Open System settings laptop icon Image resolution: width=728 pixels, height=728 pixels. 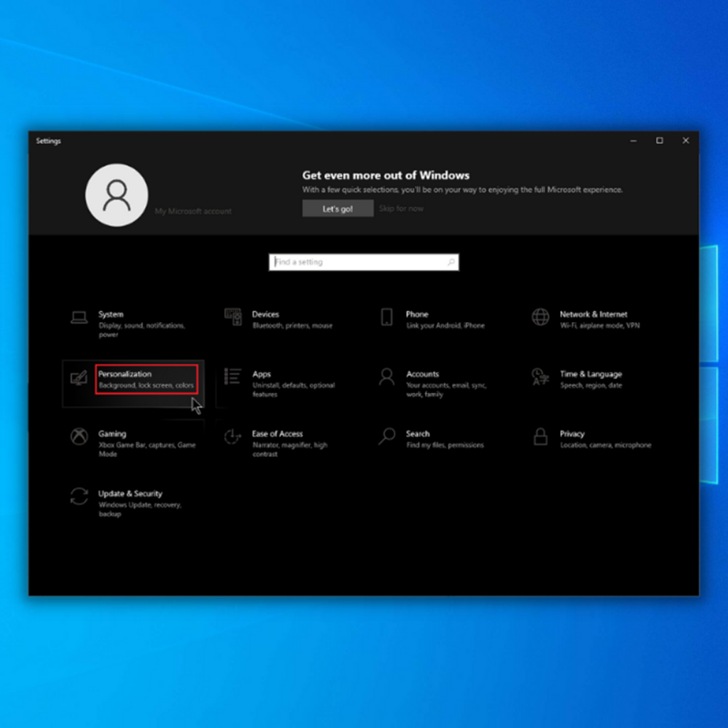[79, 318]
